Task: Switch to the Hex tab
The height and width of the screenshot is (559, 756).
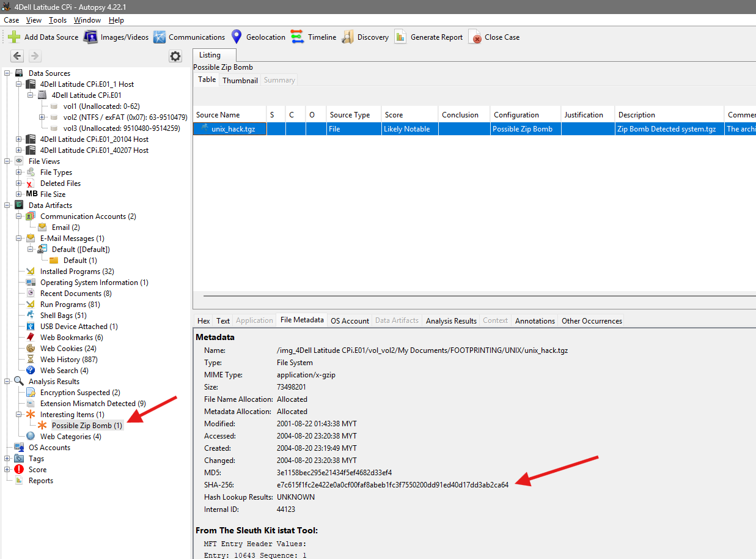Action: (x=204, y=320)
